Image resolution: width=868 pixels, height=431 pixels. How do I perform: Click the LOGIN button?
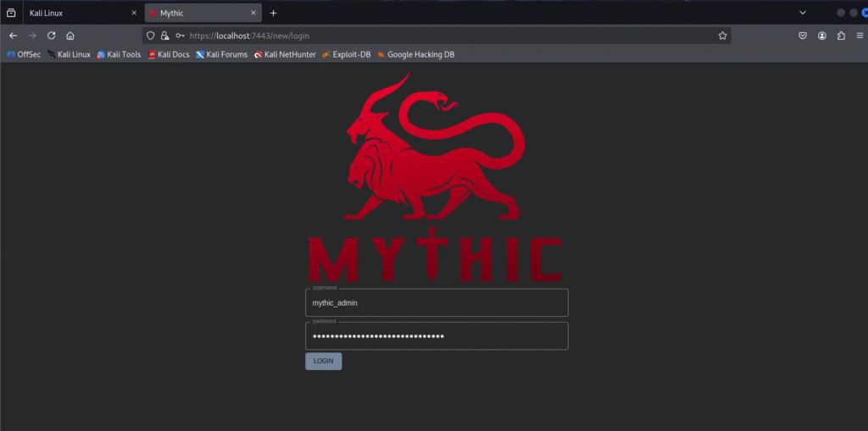pyautogui.click(x=323, y=362)
